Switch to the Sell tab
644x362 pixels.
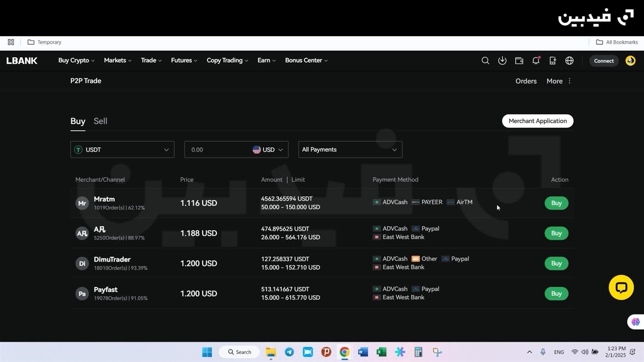(x=100, y=121)
